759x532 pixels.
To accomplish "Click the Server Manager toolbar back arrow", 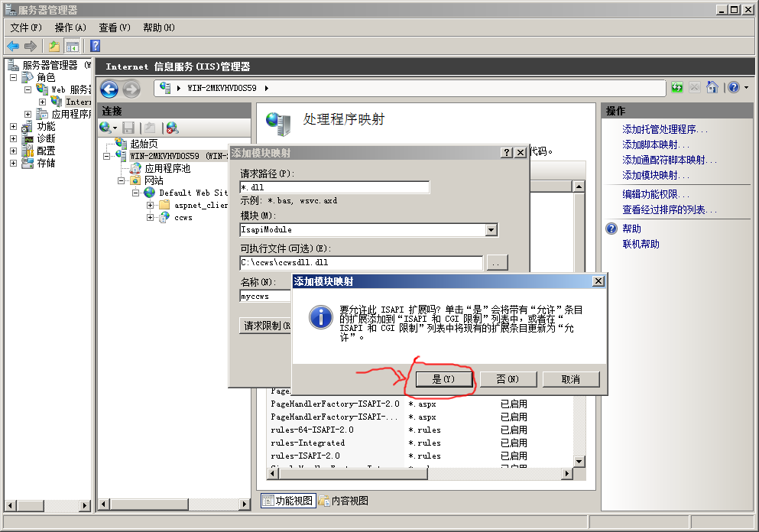I will click(13, 46).
